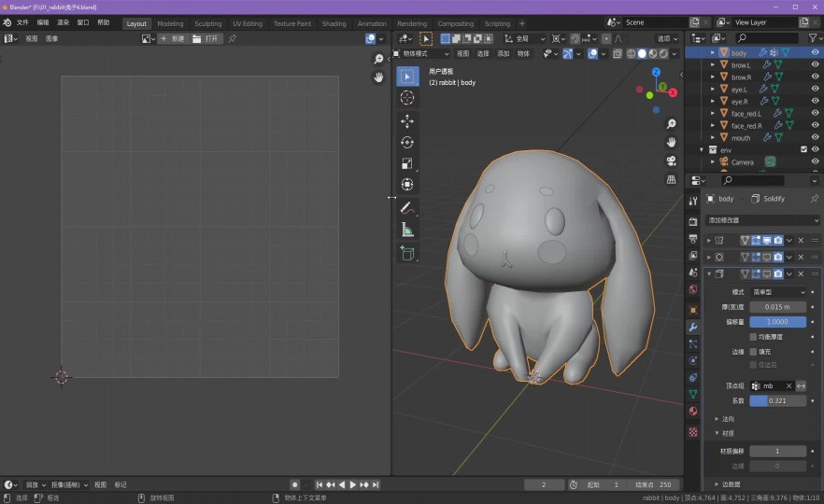Click the 打开 image button
Image resolution: width=824 pixels, height=504 pixels.
coord(206,39)
